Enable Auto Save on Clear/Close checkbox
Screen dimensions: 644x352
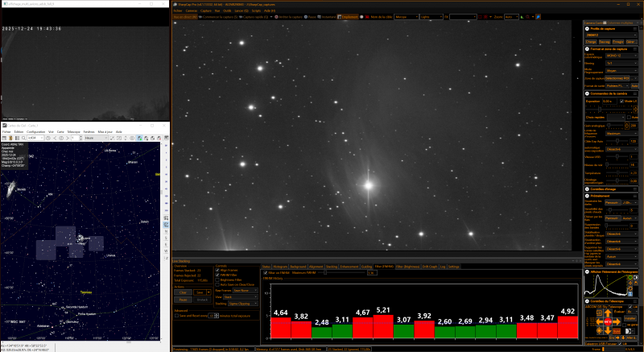coord(217,284)
